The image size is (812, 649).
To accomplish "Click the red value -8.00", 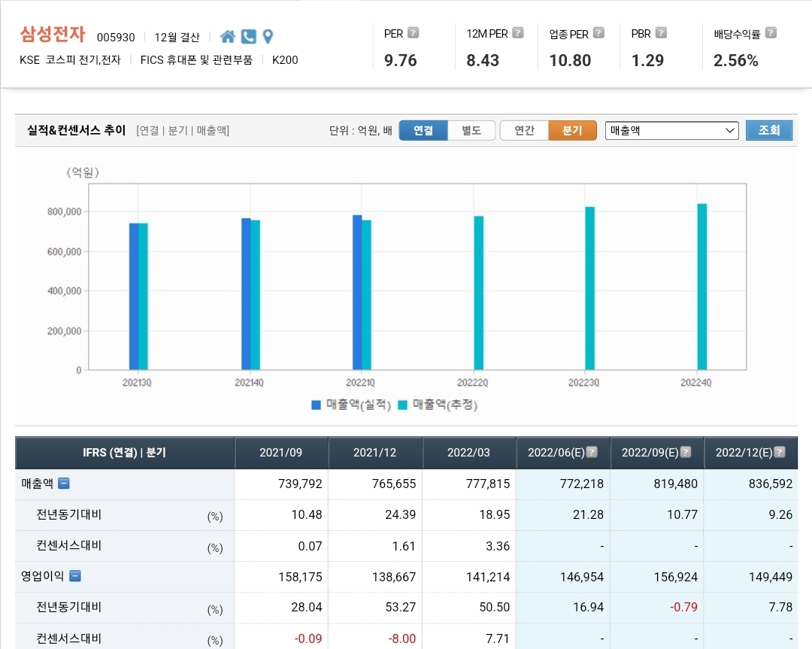I will pyautogui.click(x=401, y=638).
